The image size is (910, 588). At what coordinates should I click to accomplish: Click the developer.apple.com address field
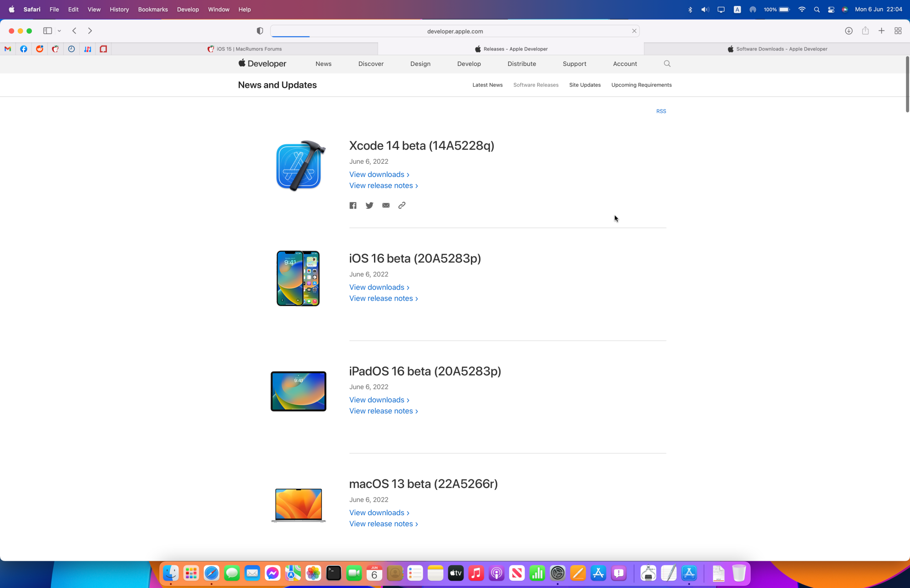point(455,31)
